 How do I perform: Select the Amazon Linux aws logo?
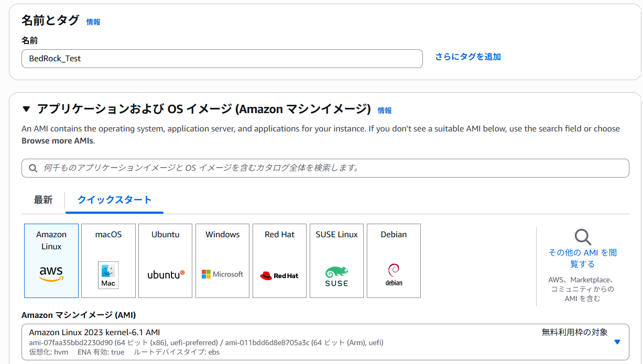pyautogui.click(x=51, y=273)
